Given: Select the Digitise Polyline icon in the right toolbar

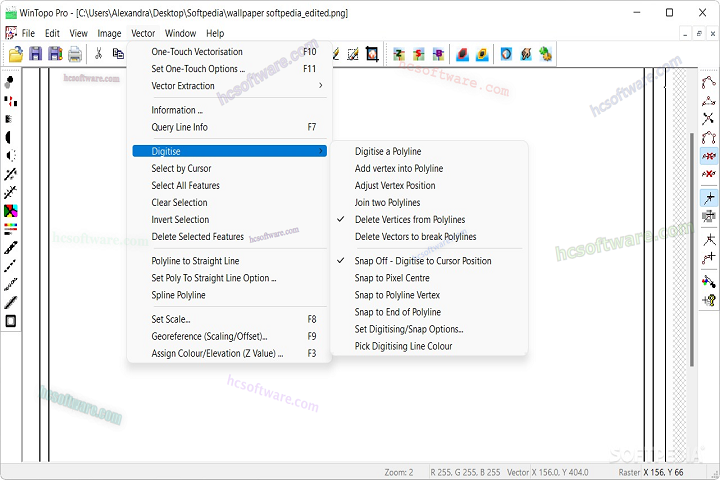Looking at the screenshot, I should point(709,83).
